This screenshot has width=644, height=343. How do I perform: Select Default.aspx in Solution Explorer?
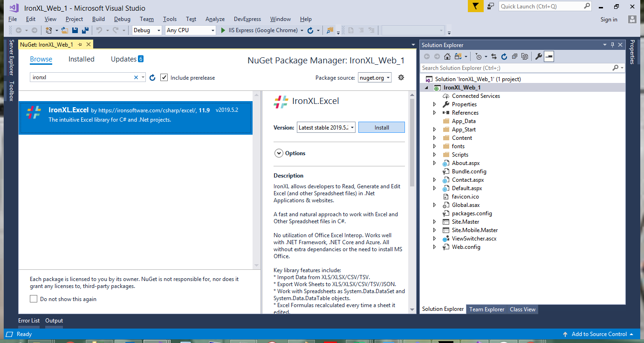pyautogui.click(x=467, y=188)
